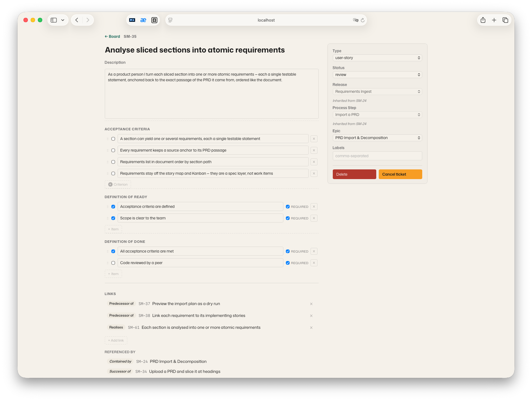Remove the 'A section can yield' criterion
The height and width of the screenshot is (401, 532).
[314, 139]
